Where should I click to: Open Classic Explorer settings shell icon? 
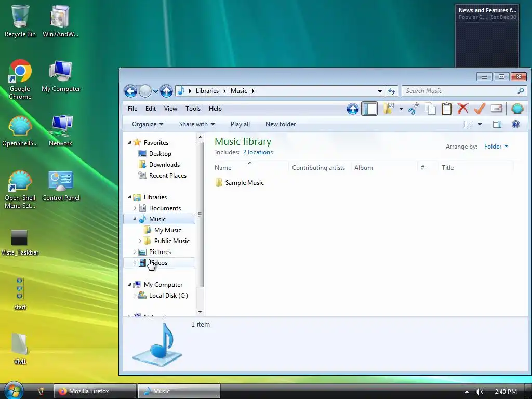[517, 109]
